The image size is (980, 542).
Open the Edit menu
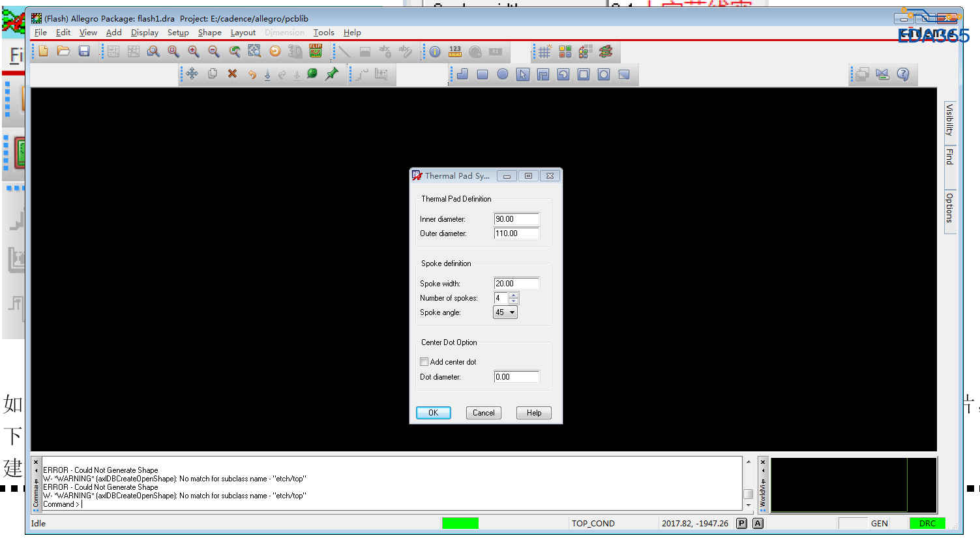(63, 33)
